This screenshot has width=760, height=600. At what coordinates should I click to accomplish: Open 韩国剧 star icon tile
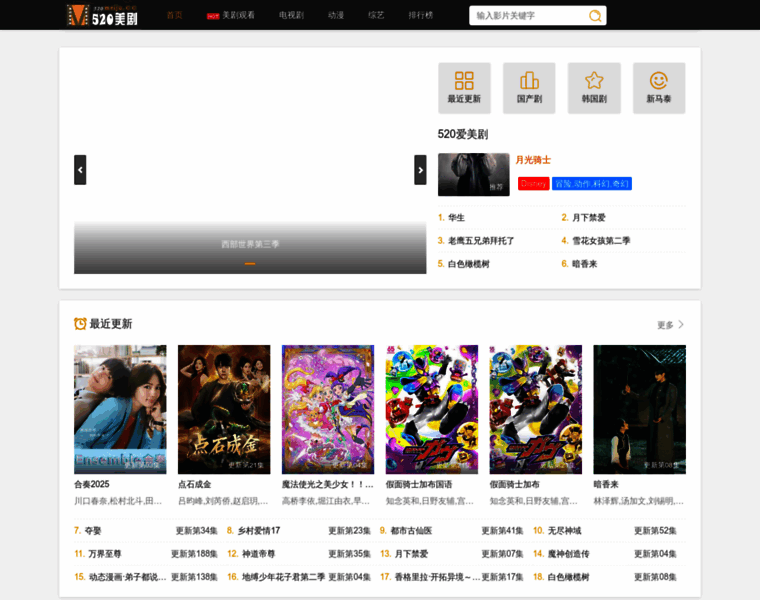[x=594, y=87]
